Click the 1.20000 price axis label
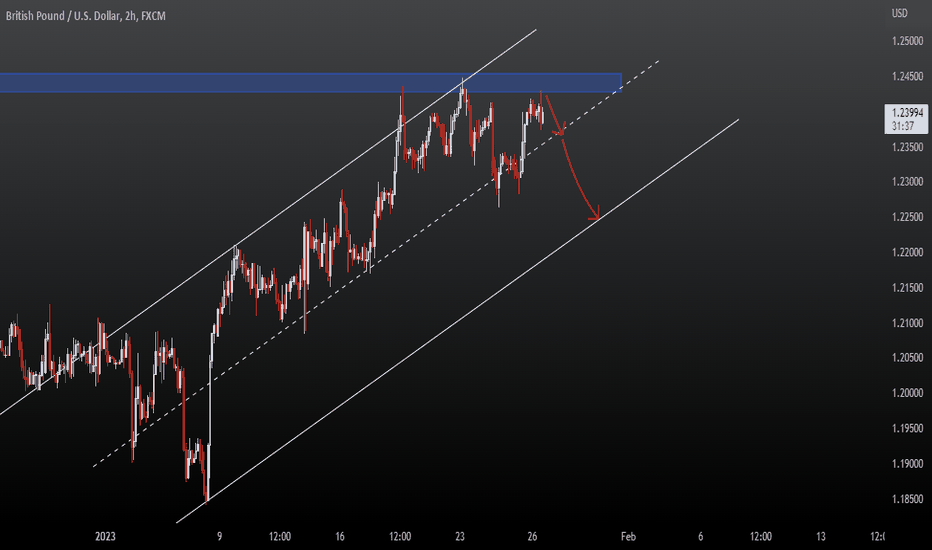The height and width of the screenshot is (550, 932). [907, 393]
